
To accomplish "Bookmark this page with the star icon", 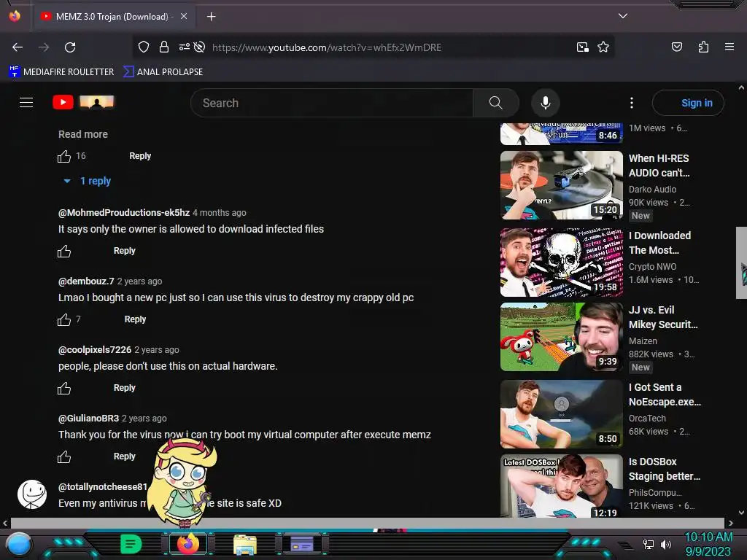I will [603, 47].
